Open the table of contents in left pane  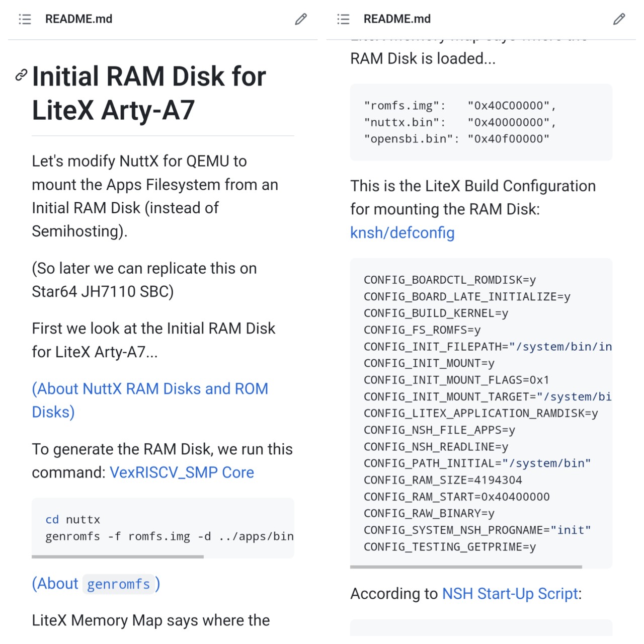pos(25,19)
